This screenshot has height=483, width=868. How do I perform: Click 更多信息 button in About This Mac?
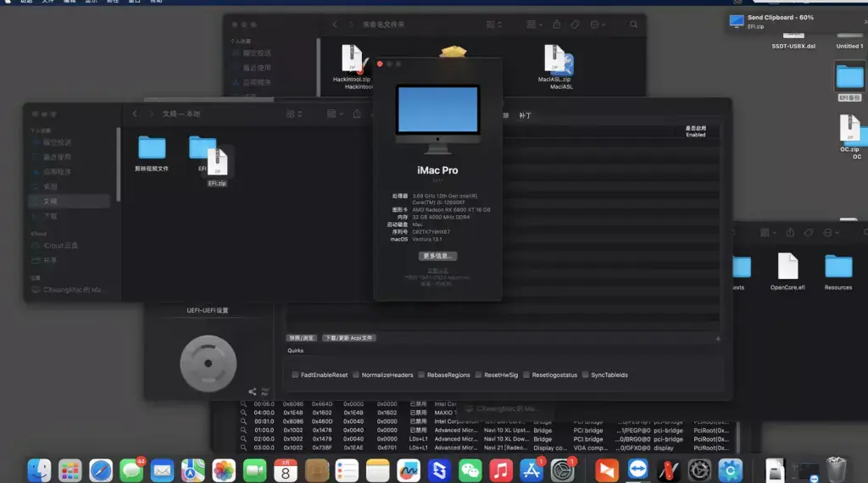coord(437,256)
